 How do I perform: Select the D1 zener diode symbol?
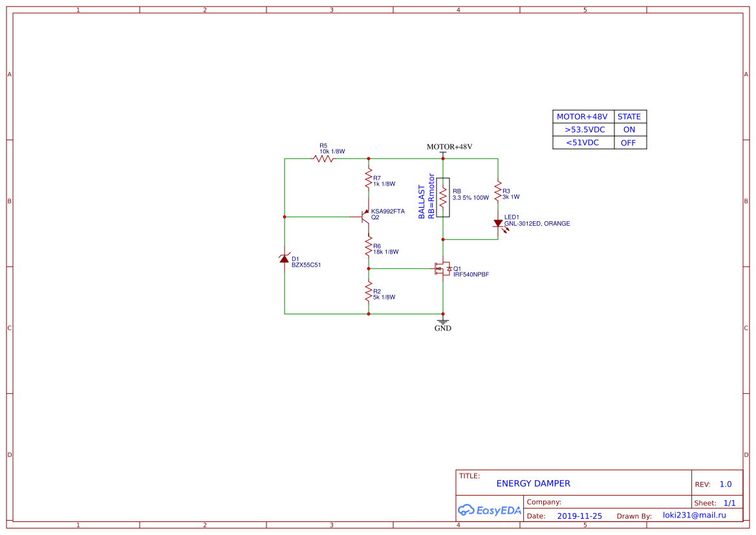click(285, 259)
